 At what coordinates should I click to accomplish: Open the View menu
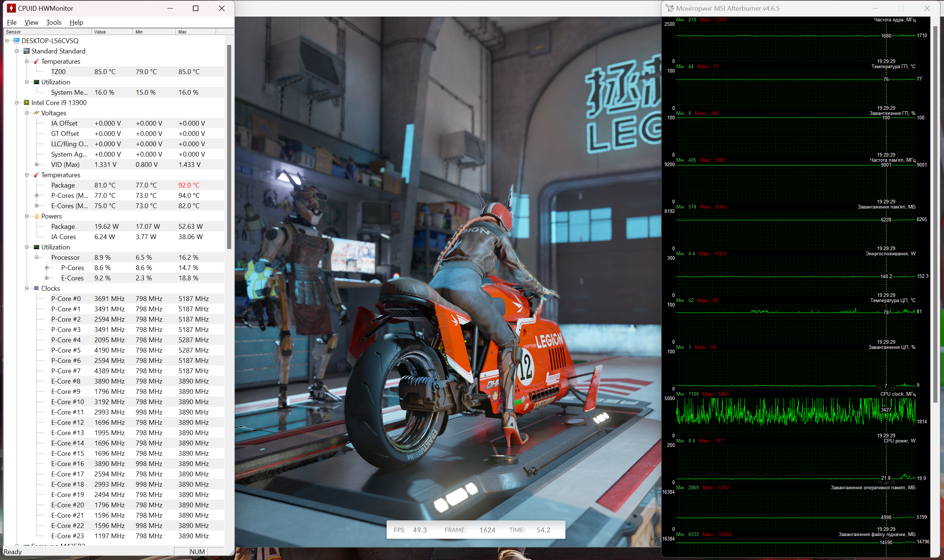click(31, 22)
